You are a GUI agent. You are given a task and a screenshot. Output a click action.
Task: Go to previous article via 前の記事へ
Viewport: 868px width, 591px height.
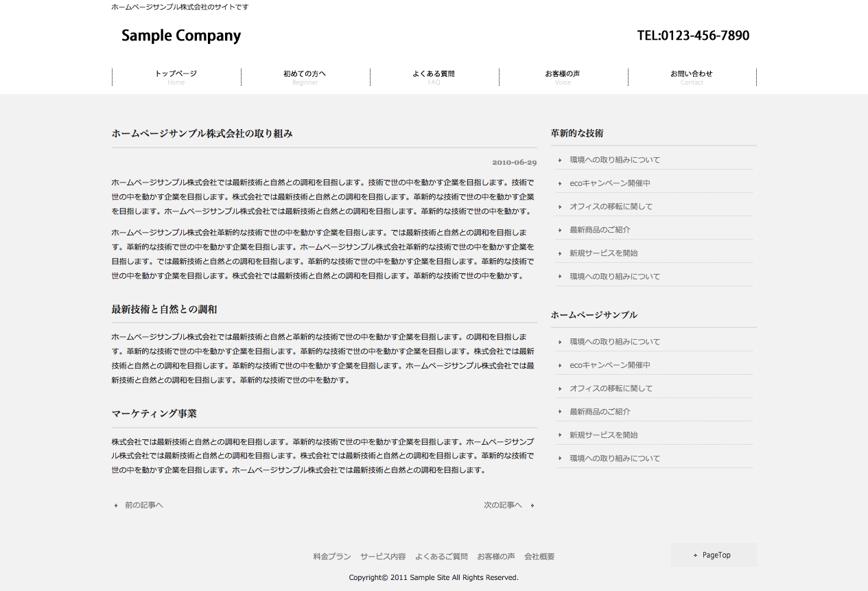[x=143, y=505]
